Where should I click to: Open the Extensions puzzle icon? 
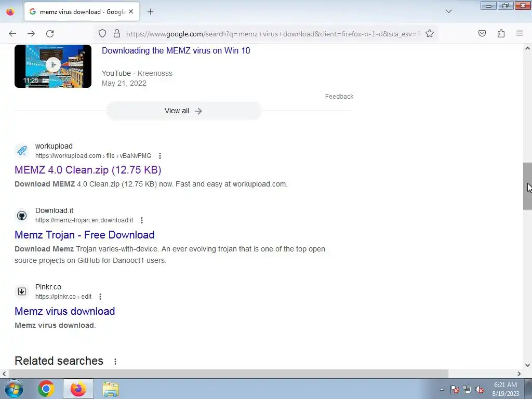click(501, 34)
